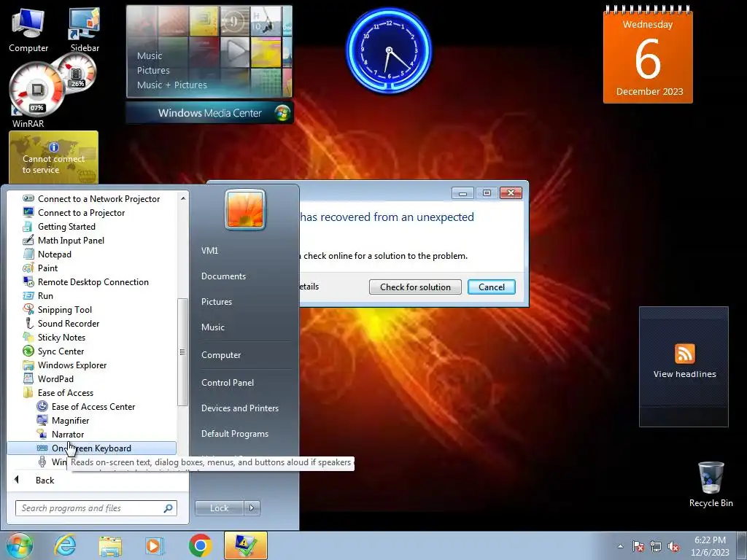Open Computer from Start menu right pane

click(221, 355)
